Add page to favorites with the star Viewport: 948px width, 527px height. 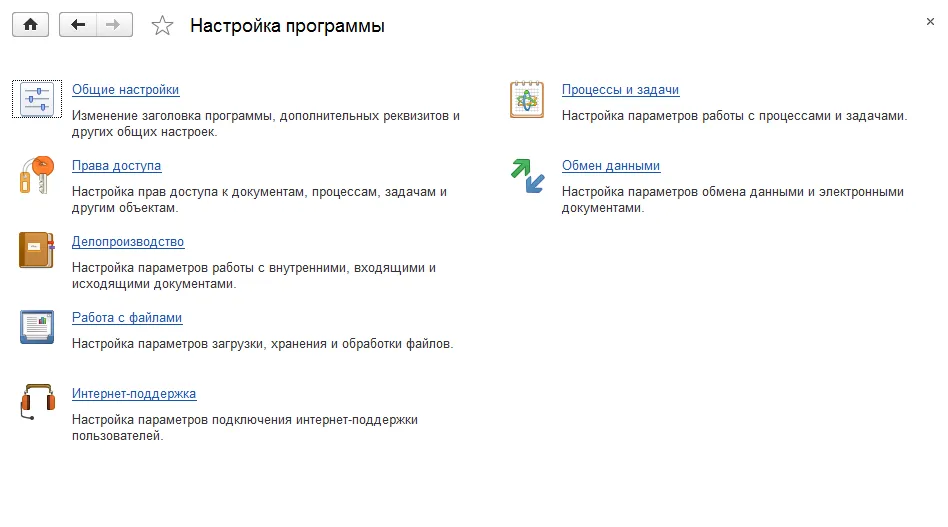pyautogui.click(x=162, y=25)
